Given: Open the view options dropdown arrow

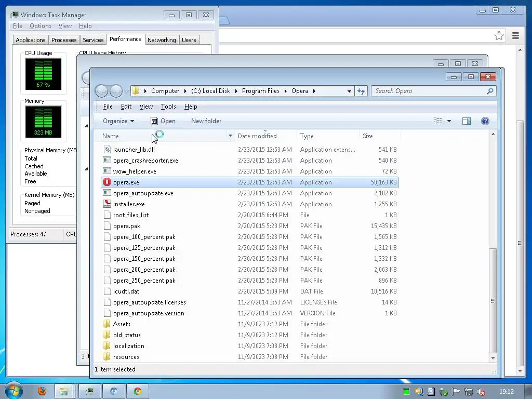Looking at the screenshot, I should tap(449, 121).
